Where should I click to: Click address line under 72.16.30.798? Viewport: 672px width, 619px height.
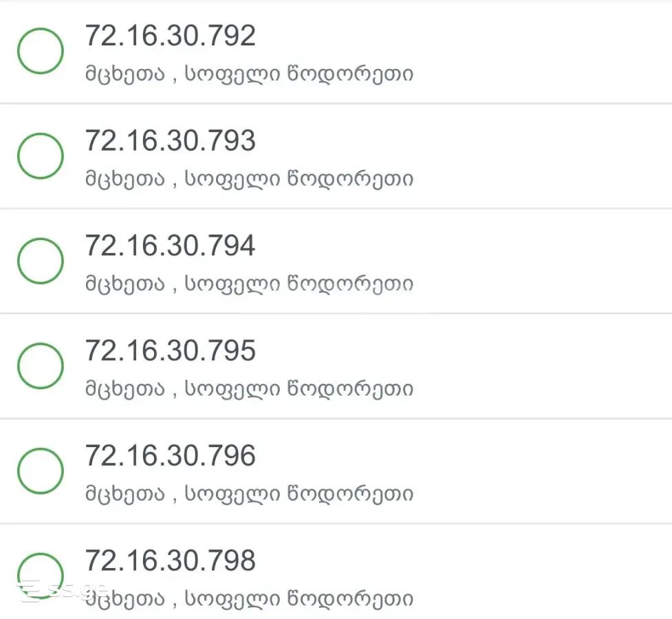(x=250, y=599)
